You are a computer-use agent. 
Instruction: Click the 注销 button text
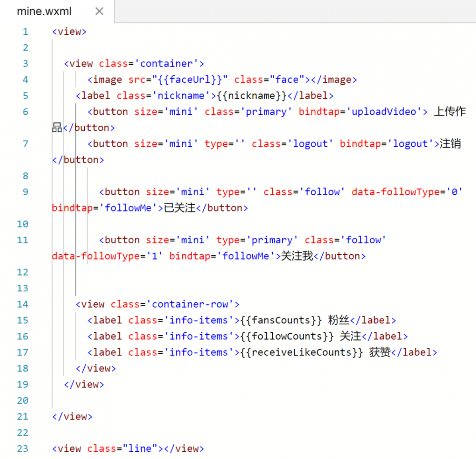click(x=450, y=144)
